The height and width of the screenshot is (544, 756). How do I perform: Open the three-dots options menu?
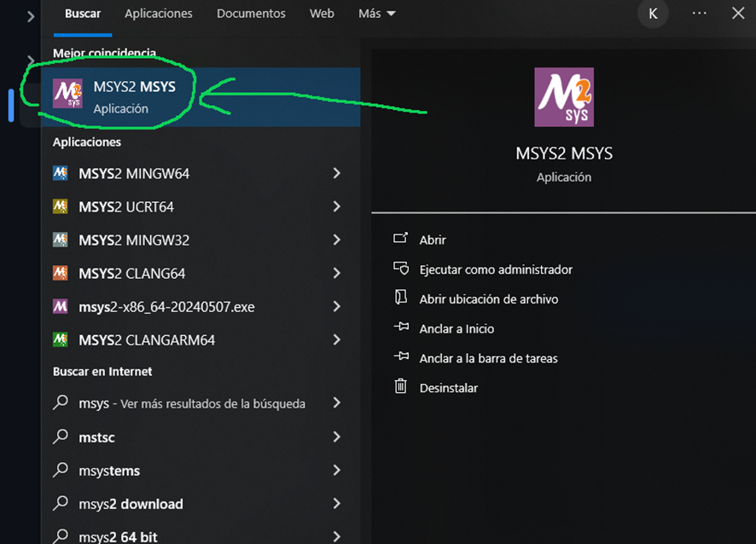(x=700, y=14)
